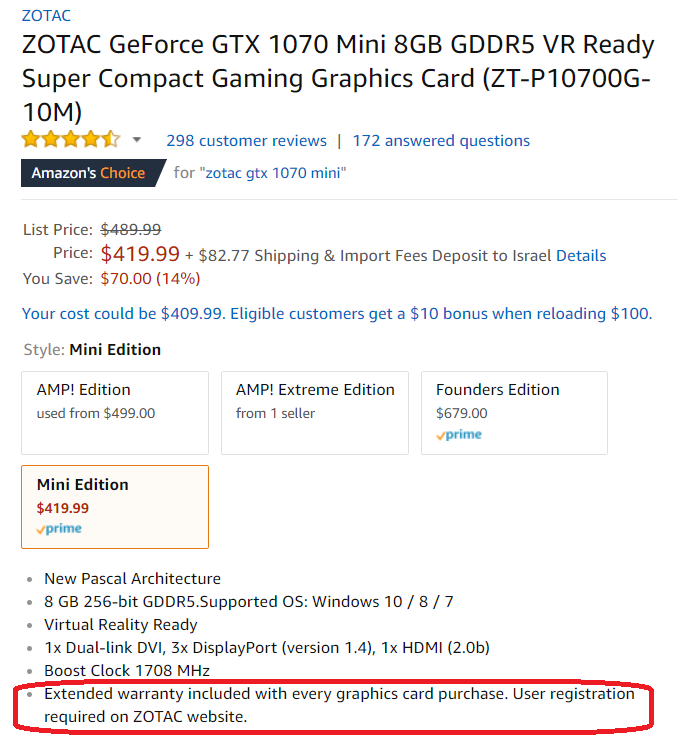Screen dimensions: 688x743
Task: Click the $10 reload bonus offer link
Action: point(337,314)
